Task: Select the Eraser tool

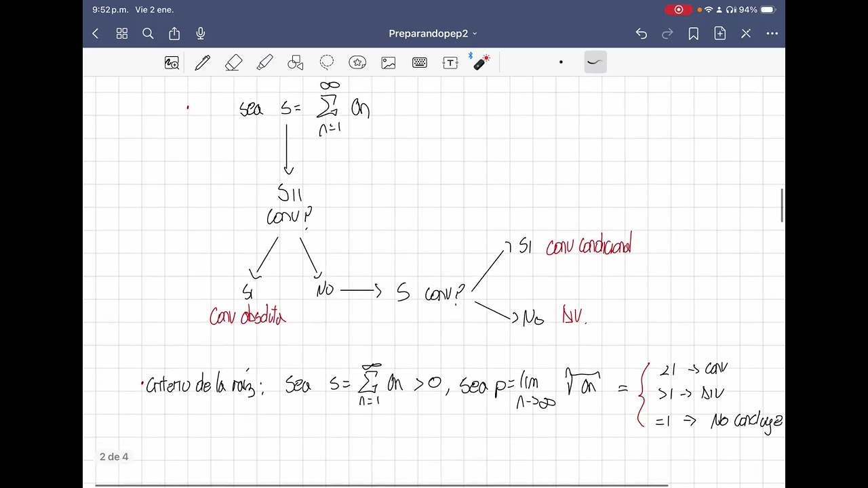Action: [233, 63]
